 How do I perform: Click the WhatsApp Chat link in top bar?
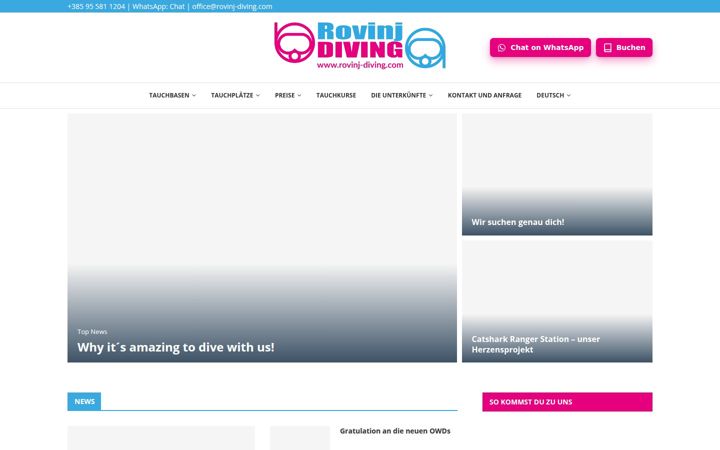[x=177, y=6]
